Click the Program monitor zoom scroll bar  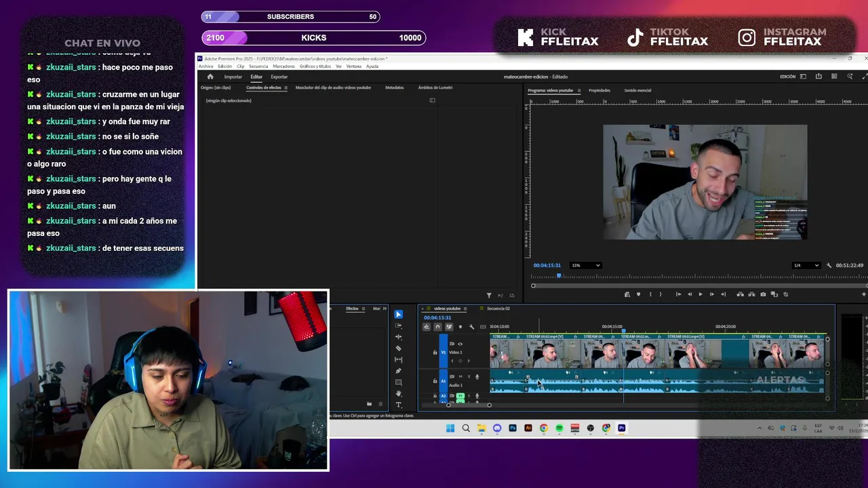(701, 285)
